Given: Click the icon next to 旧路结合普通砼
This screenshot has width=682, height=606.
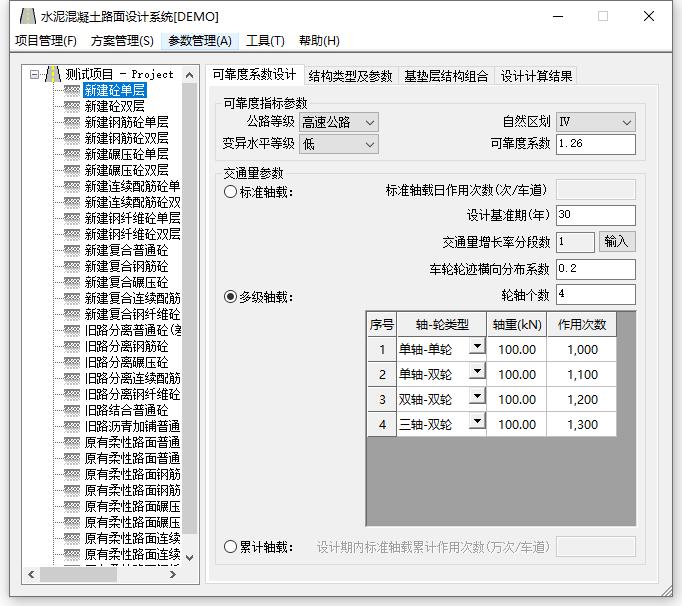Looking at the screenshot, I should 72,410.
